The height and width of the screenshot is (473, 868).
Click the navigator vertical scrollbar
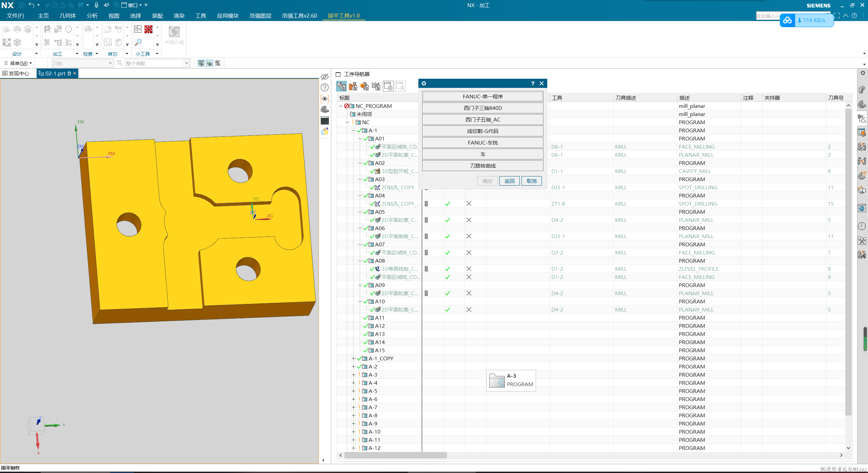tap(848, 261)
